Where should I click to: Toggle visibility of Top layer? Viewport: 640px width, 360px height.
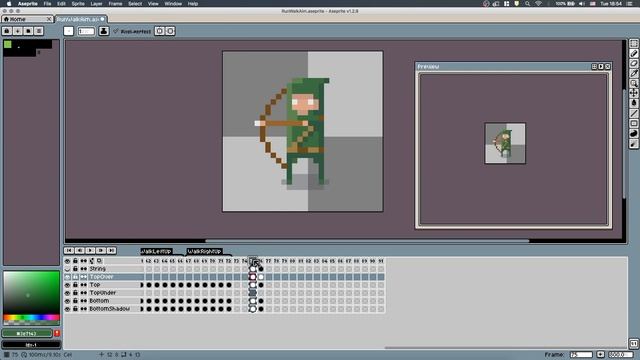[67, 285]
